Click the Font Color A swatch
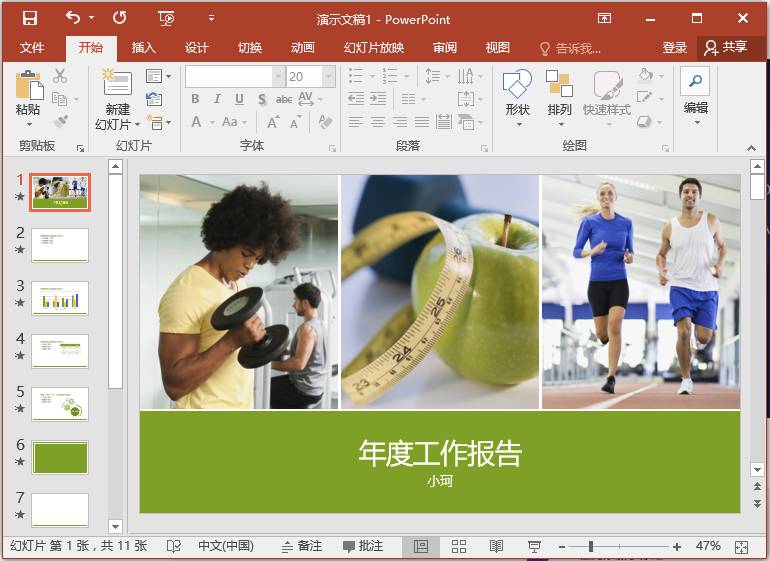The width and height of the screenshot is (770, 561). tap(196, 121)
